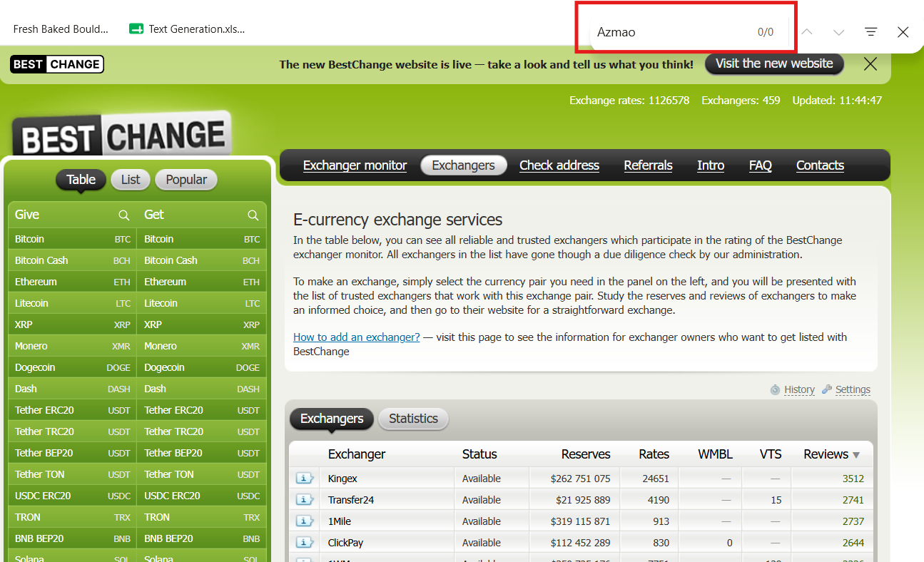Sort table by Rates column header
This screenshot has height=562, width=924.
[654, 454]
